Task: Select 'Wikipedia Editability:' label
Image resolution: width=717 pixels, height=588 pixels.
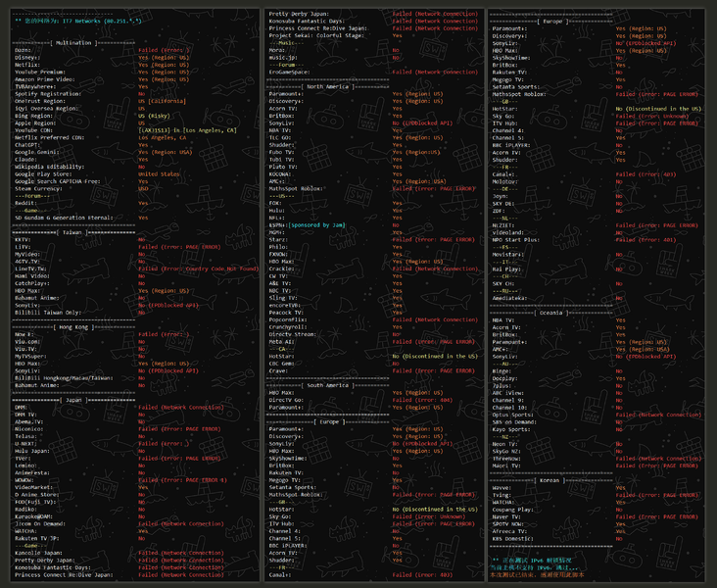Action: coord(49,167)
